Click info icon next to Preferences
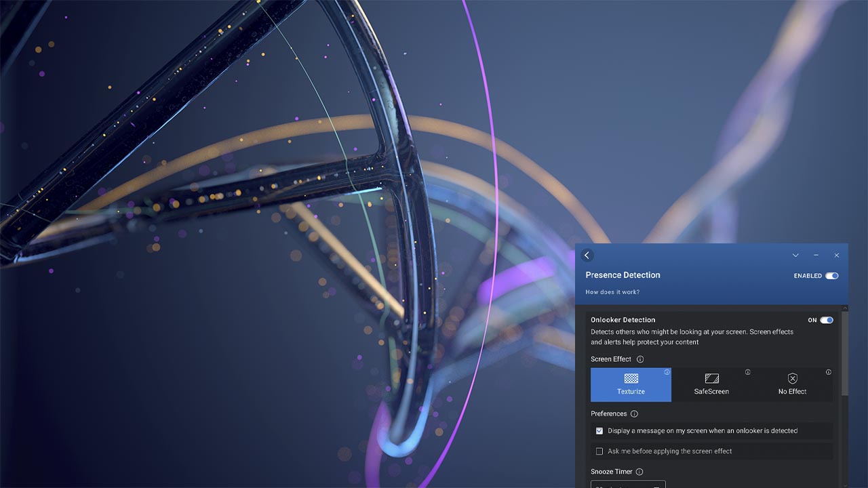Screen dimensions: 868x488 click(x=634, y=414)
